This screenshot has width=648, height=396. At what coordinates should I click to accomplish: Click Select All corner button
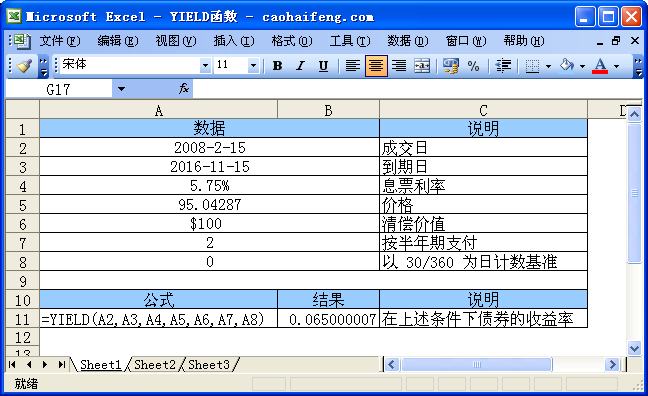coord(22,110)
